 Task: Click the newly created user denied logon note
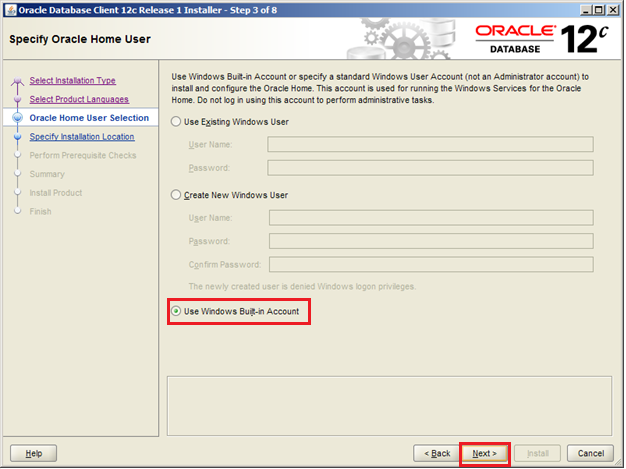302,287
